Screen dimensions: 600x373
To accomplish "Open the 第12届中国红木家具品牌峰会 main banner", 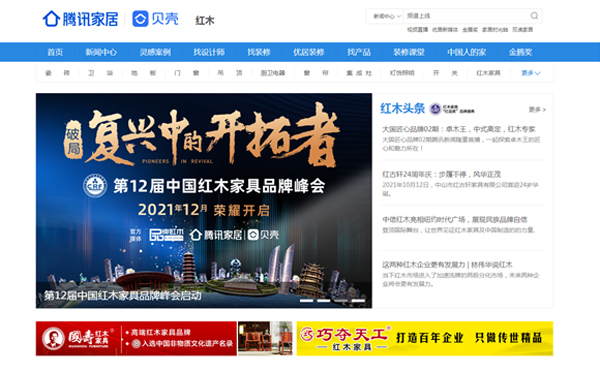I will pos(204,200).
